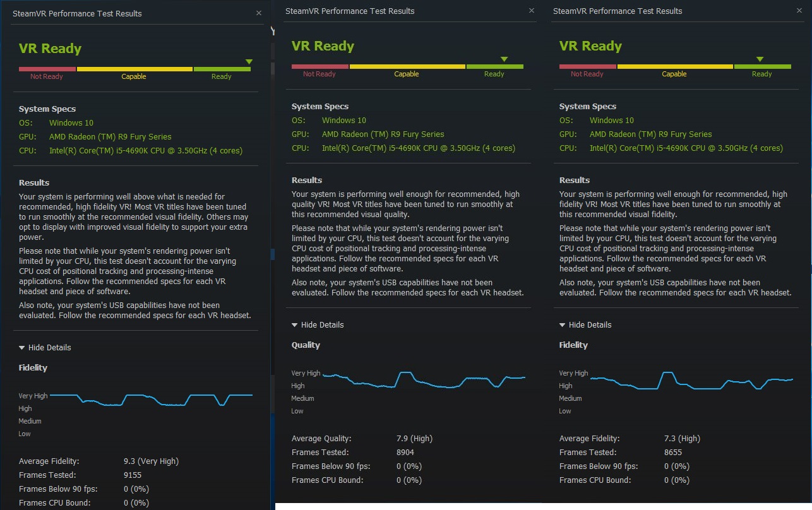Click the Quality section heading in middle window

coord(306,345)
